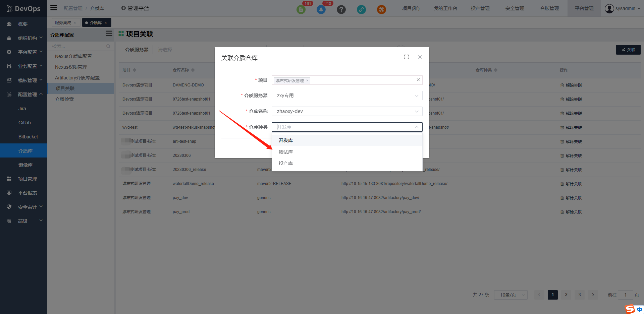Switch to the 服务集成 tab

tap(63, 23)
